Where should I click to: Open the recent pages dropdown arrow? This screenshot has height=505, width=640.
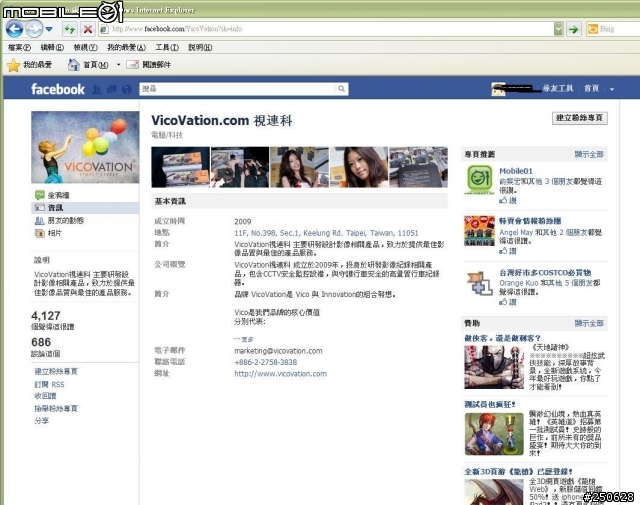(49, 29)
